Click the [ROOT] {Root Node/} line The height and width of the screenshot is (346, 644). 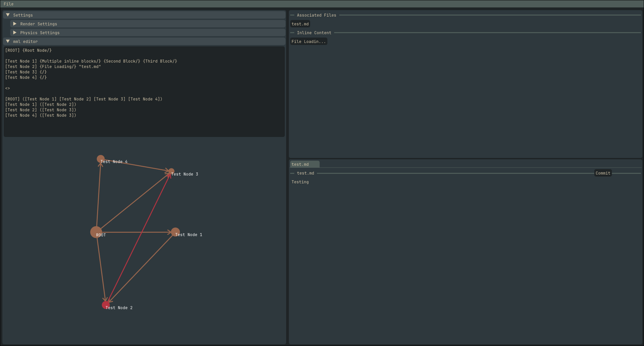point(28,50)
